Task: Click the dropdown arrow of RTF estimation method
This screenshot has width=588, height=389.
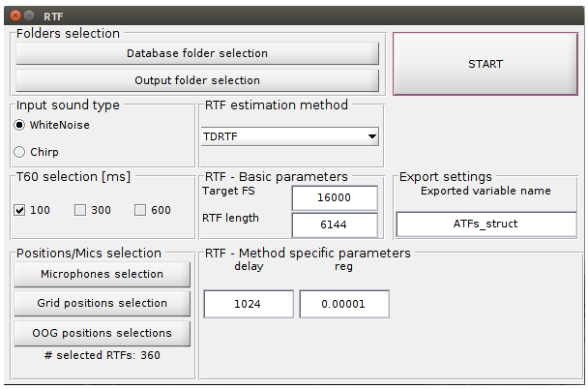Action: pos(372,136)
